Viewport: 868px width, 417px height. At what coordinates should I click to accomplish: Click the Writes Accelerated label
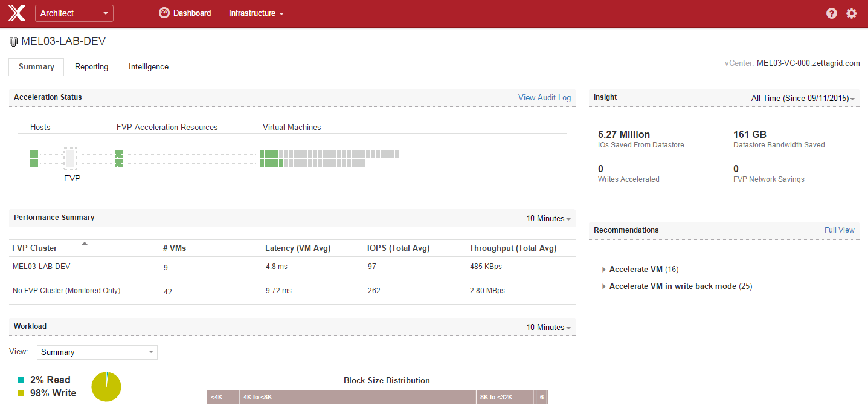629,179
